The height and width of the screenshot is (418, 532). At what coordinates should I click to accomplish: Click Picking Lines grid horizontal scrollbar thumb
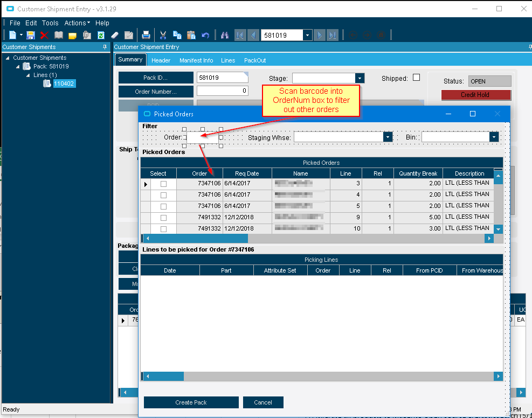(x=167, y=376)
